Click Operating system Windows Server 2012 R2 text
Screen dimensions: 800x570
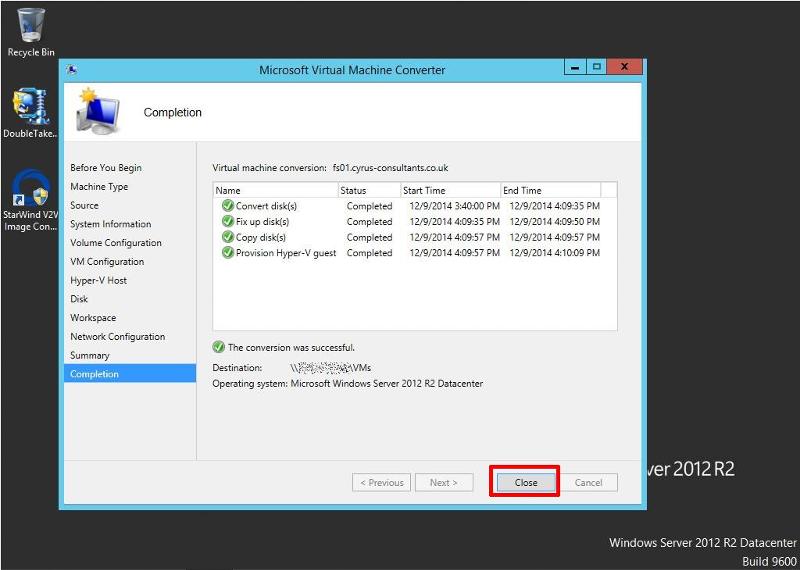tap(386, 383)
